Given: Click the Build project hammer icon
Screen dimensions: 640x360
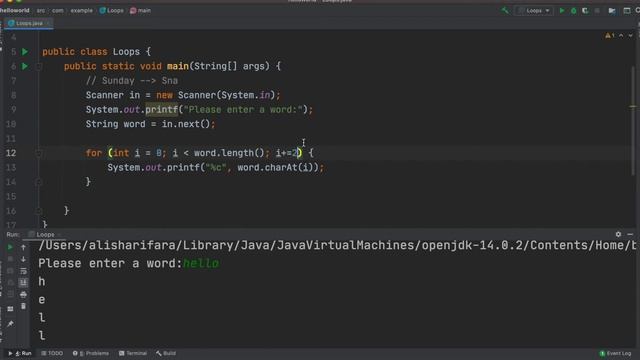Looking at the screenshot, I should (x=505, y=11).
